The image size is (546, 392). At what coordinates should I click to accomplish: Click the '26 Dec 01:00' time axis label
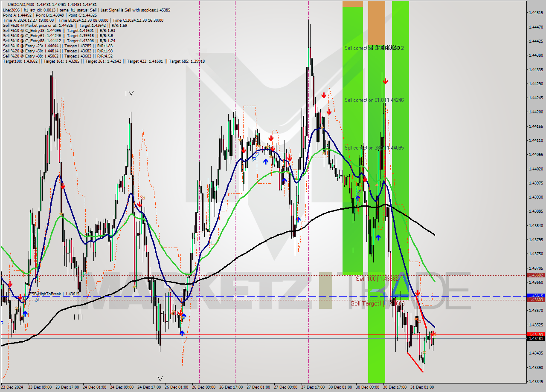pos(176,387)
